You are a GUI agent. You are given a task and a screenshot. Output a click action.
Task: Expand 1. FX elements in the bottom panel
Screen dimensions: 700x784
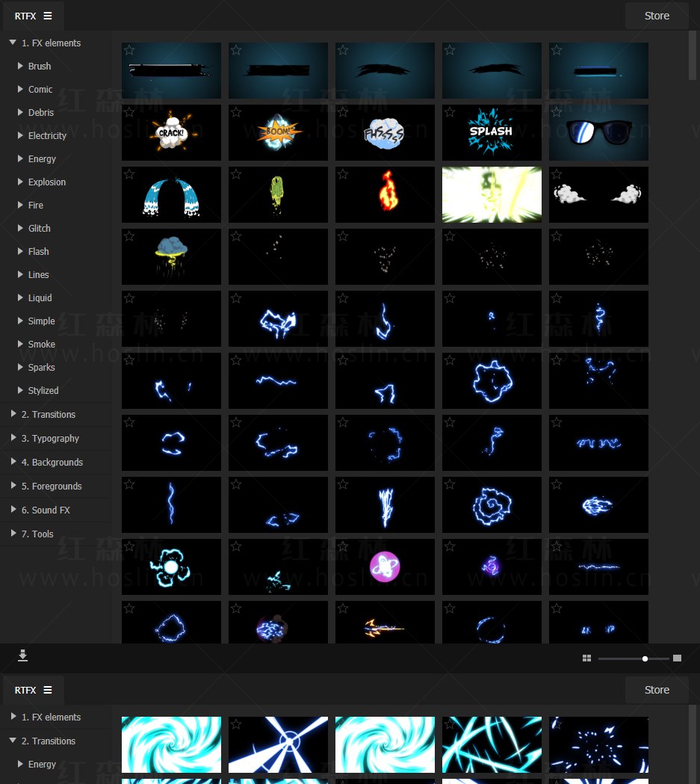[x=13, y=717]
